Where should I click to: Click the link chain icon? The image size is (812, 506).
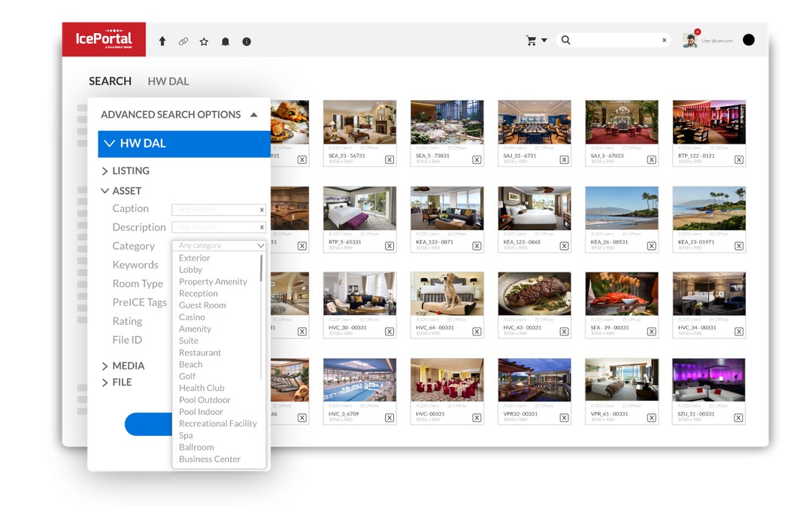183,41
